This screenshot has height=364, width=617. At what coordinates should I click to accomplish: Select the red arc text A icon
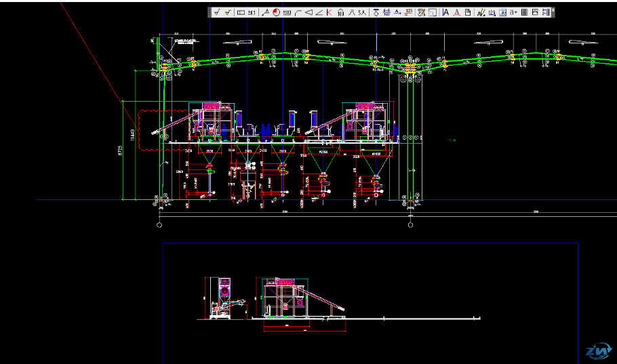(x=456, y=12)
